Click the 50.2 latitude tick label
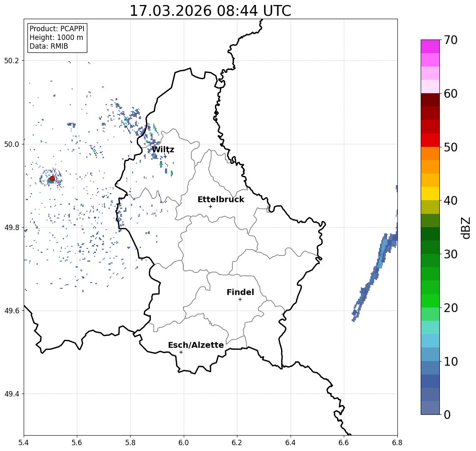This screenshot has width=476, height=451. pos(11,60)
